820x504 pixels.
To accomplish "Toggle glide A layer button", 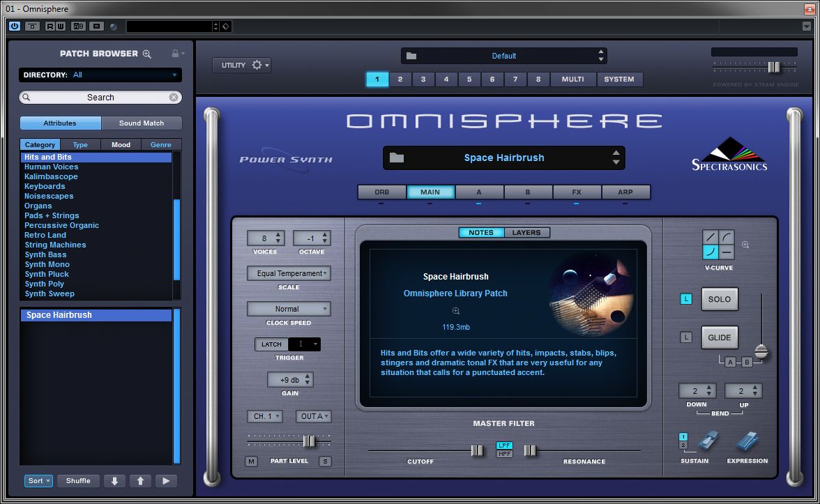I will 731,362.
